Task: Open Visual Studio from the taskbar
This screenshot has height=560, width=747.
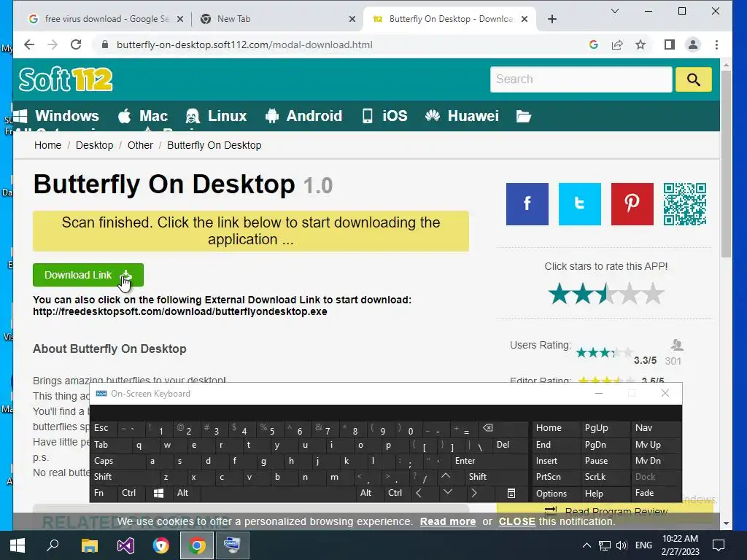Action: click(x=125, y=545)
